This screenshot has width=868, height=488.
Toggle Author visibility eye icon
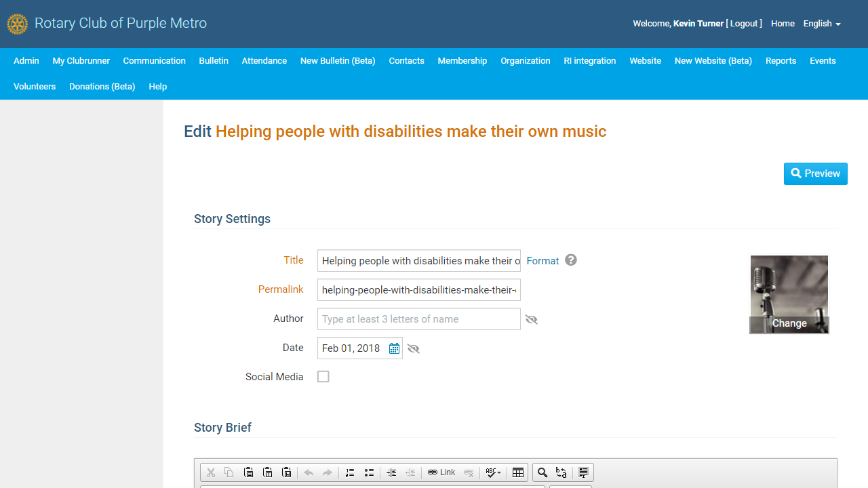pos(532,319)
